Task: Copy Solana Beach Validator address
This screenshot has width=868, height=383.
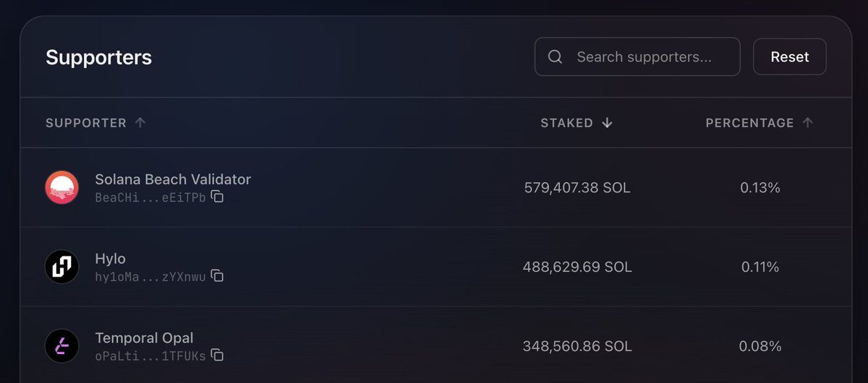Action: click(x=217, y=197)
